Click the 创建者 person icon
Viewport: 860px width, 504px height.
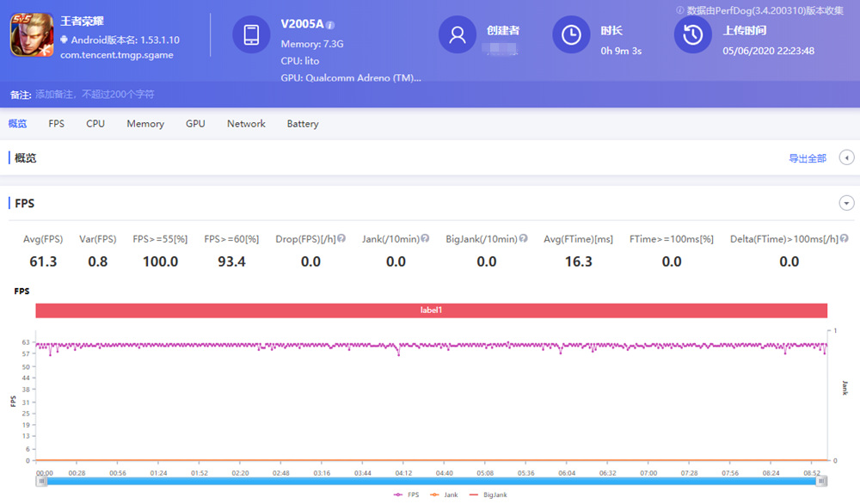(x=457, y=35)
